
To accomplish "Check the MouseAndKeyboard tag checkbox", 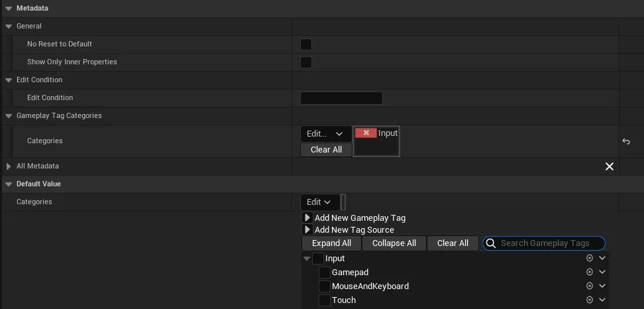I will pyautogui.click(x=325, y=286).
